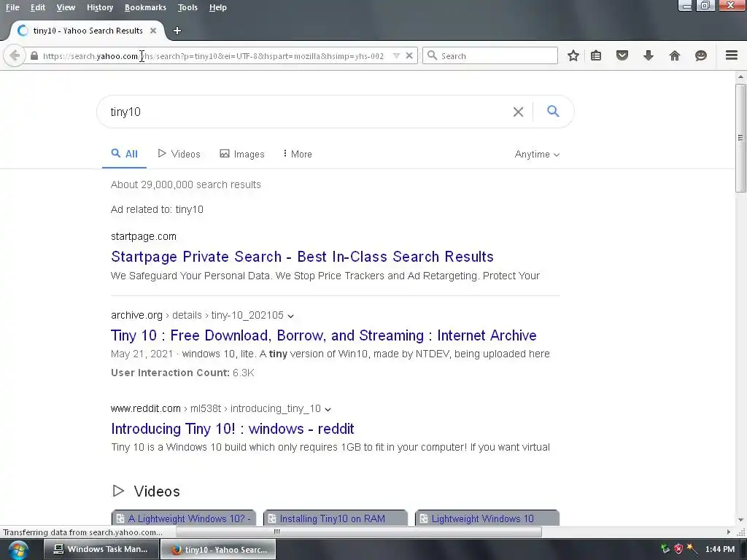Open the File menu
Viewport: 747px width, 560px height.
[12, 7]
